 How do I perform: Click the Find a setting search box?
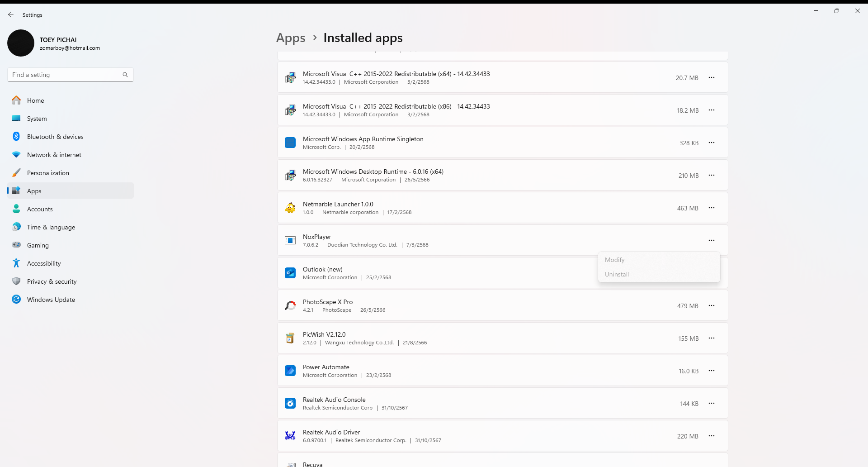coord(71,75)
